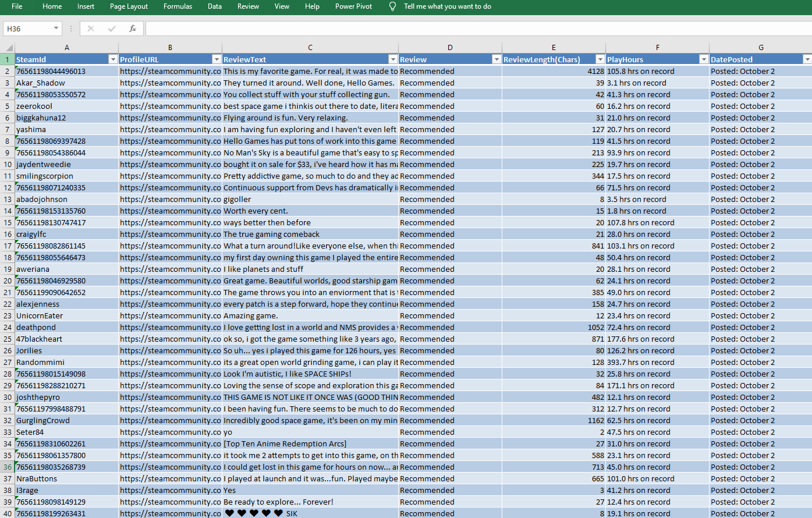Viewport: 812px width, 518px height.
Task: Click the review length value 4128
Action: [554, 71]
